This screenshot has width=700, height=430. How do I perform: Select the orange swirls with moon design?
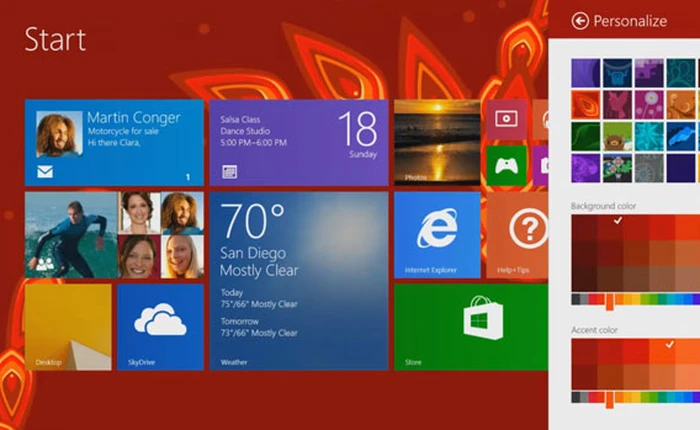[x=681, y=104]
